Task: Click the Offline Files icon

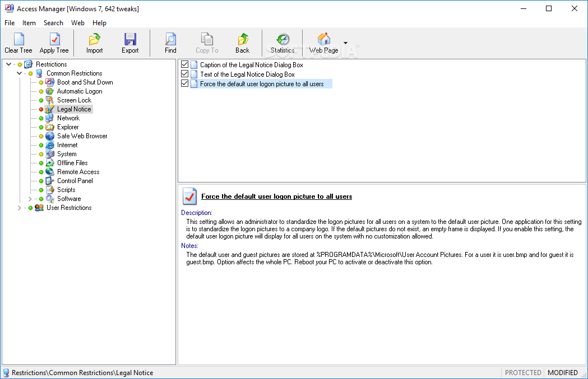Action: [50, 163]
